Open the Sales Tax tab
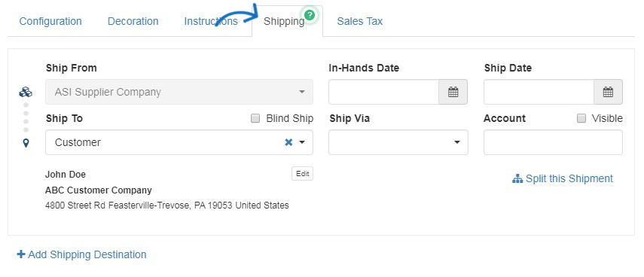 pyautogui.click(x=360, y=21)
